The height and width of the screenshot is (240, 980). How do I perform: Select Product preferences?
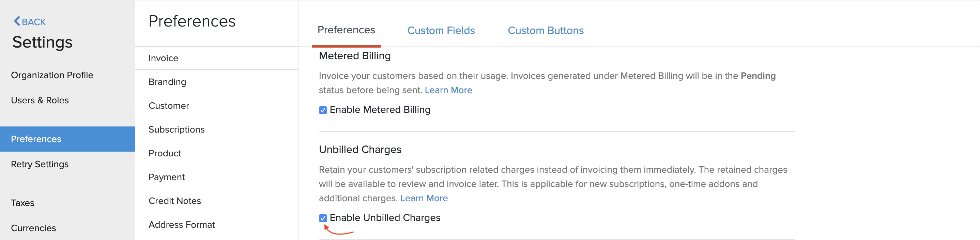tap(164, 153)
